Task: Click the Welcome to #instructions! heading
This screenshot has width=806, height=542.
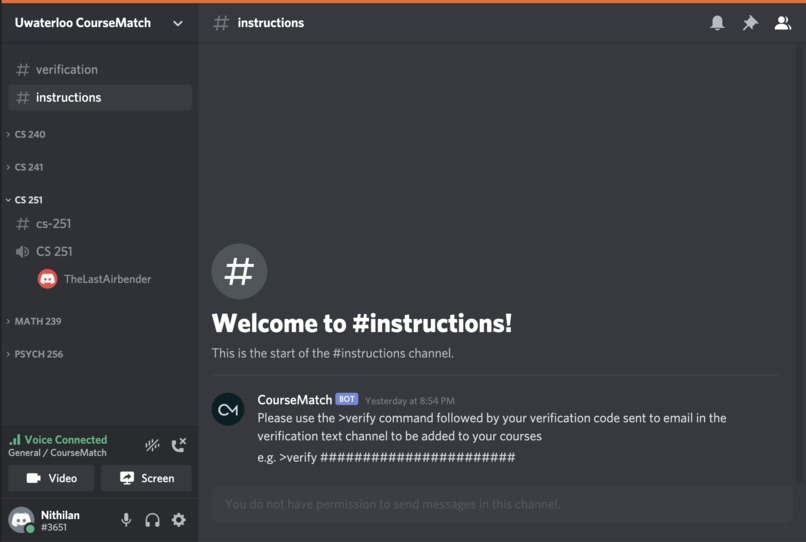Action: point(362,323)
